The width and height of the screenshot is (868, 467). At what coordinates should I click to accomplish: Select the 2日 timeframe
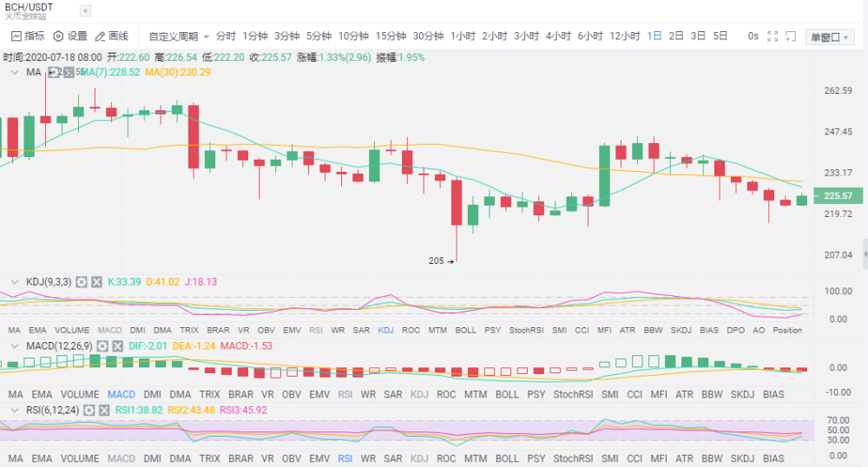coord(676,36)
